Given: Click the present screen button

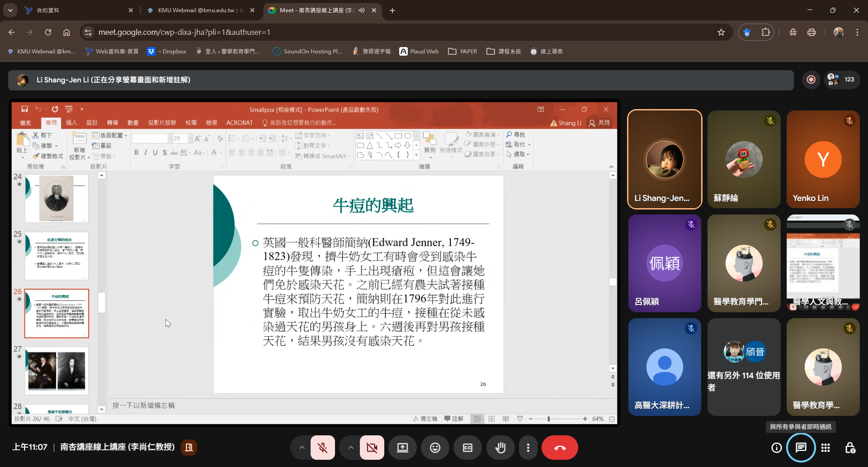Looking at the screenshot, I should [402, 448].
